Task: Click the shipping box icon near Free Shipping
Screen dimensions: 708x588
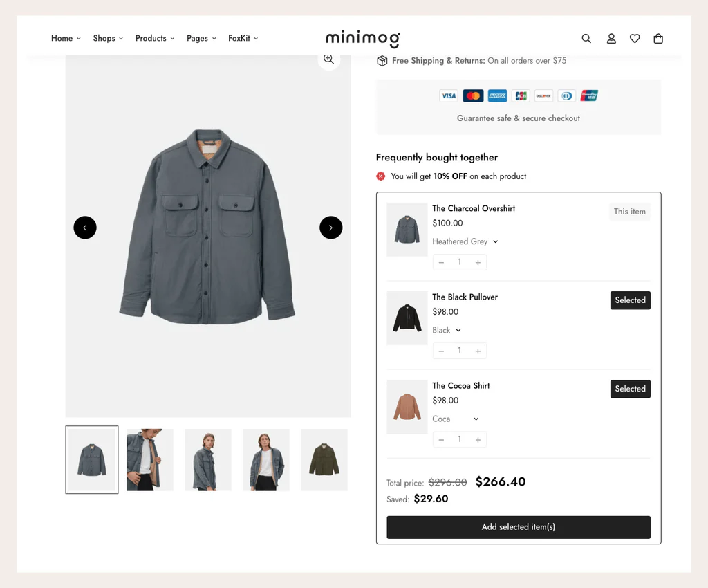Action: 382,61
